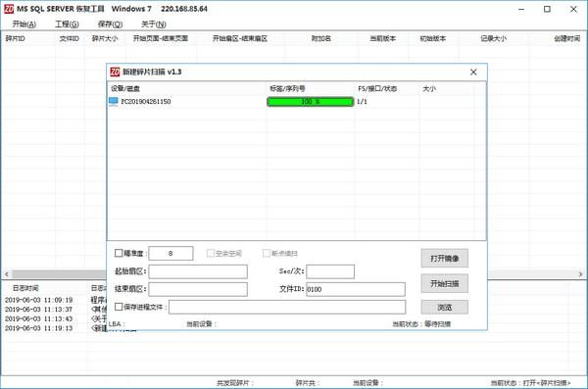Click the 开始扇区-结束扇区 column header
The height and width of the screenshot is (389, 588).
[240, 38]
